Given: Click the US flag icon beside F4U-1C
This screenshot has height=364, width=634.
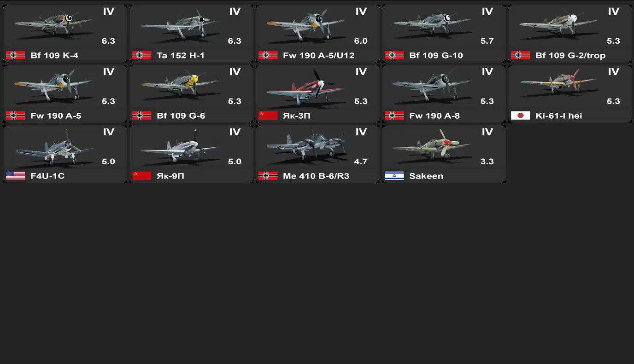Looking at the screenshot, I should pyautogui.click(x=15, y=176).
